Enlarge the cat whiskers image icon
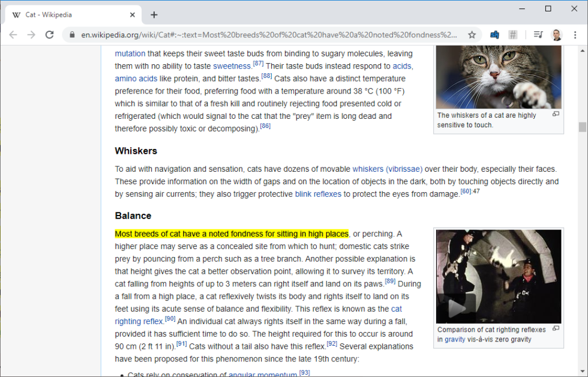 tap(556, 114)
